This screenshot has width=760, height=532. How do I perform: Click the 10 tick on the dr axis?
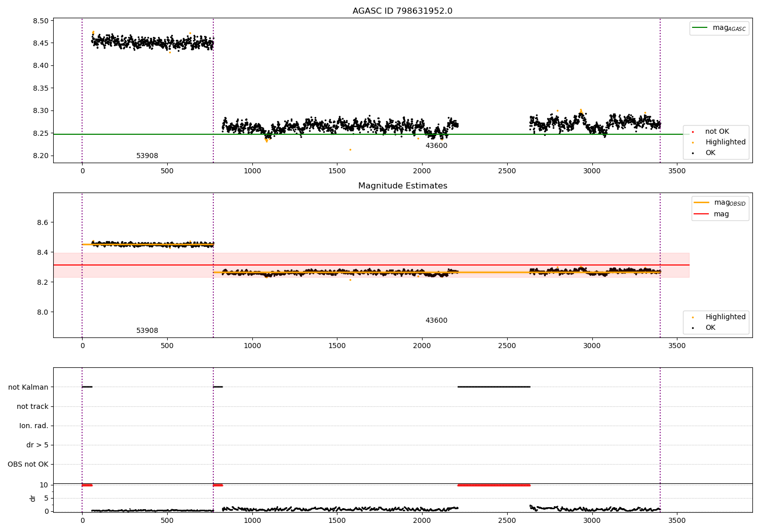pyautogui.click(x=44, y=485)
